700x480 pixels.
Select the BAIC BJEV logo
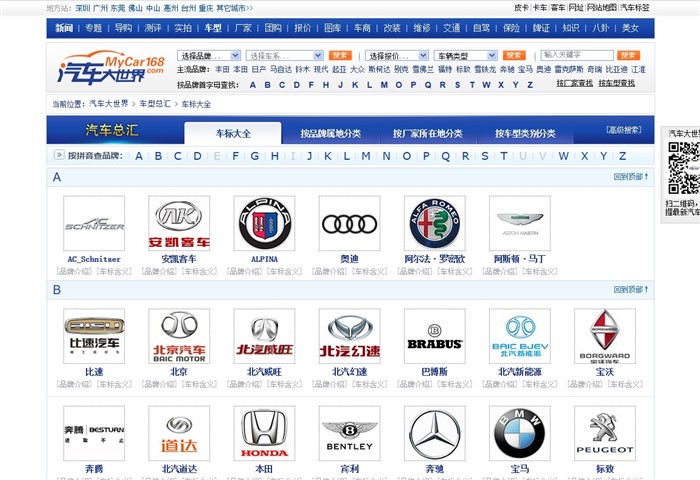click(x=520, y=336)
